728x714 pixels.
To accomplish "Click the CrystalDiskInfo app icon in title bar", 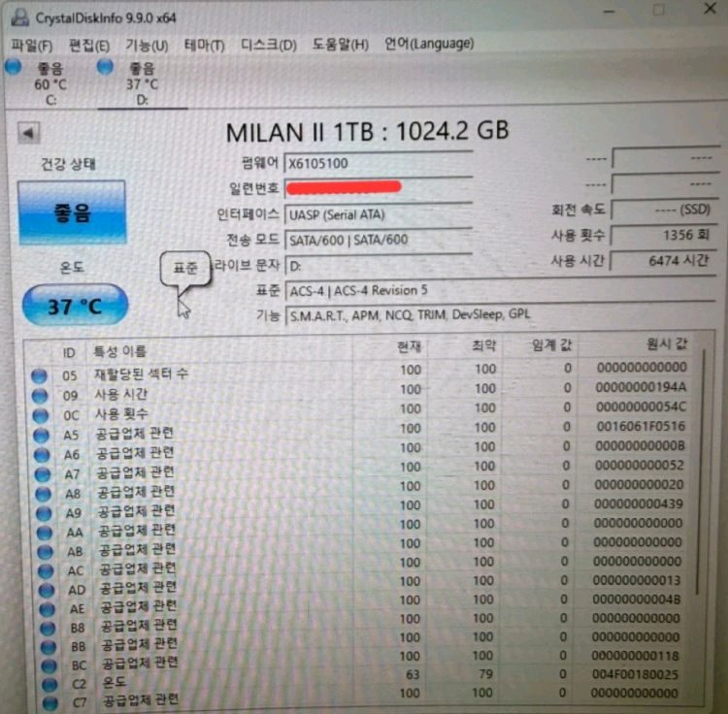I will click(19, 17).
